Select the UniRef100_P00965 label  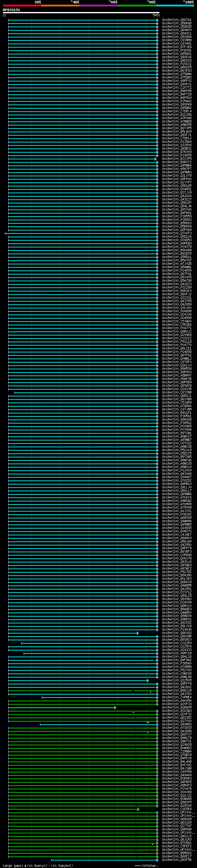pos(177,426)
